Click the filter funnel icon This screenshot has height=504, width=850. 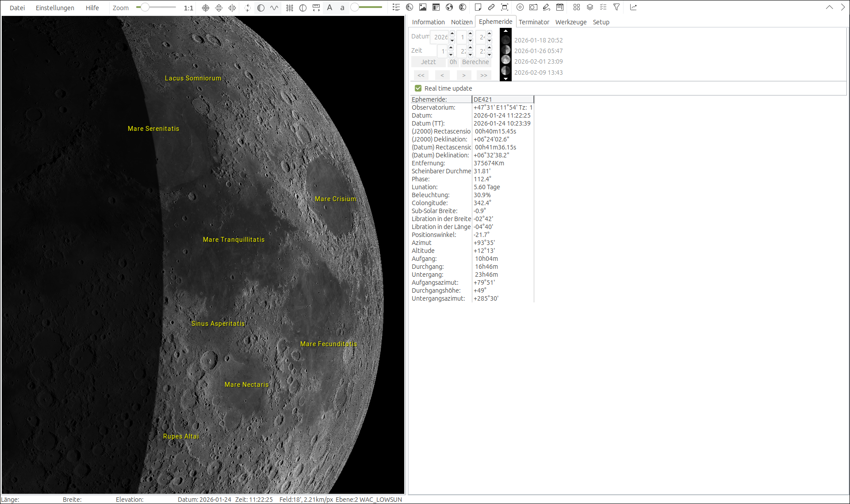616,7
